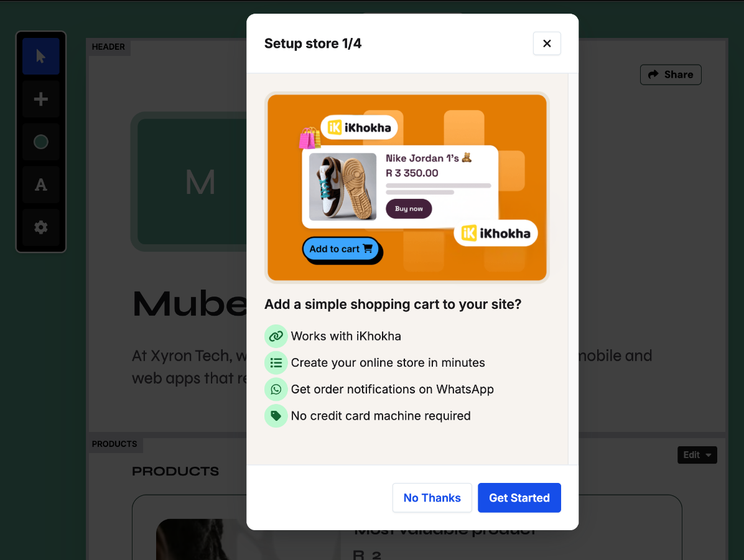744x560 pixels.
Task: Select the PRODUCTS section label
Action: click(x=114, y=444)
